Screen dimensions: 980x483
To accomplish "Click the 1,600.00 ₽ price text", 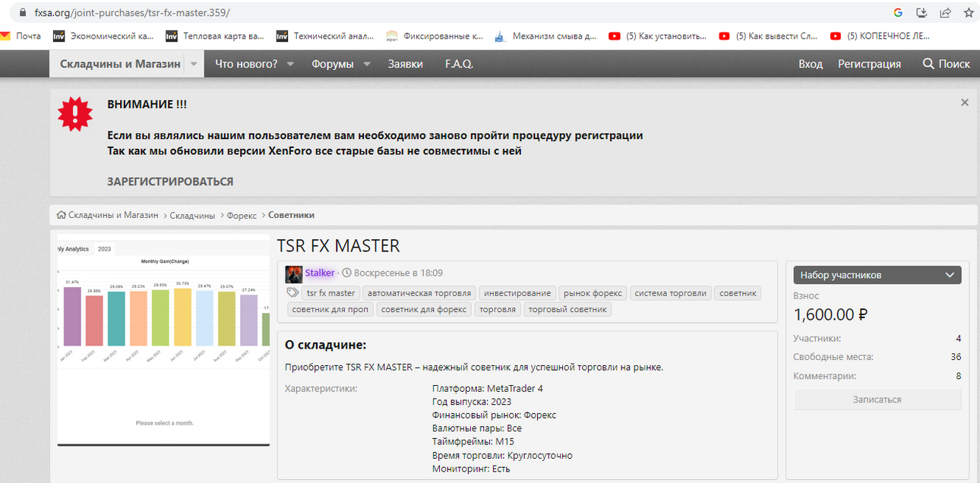I will coord(831,314).
